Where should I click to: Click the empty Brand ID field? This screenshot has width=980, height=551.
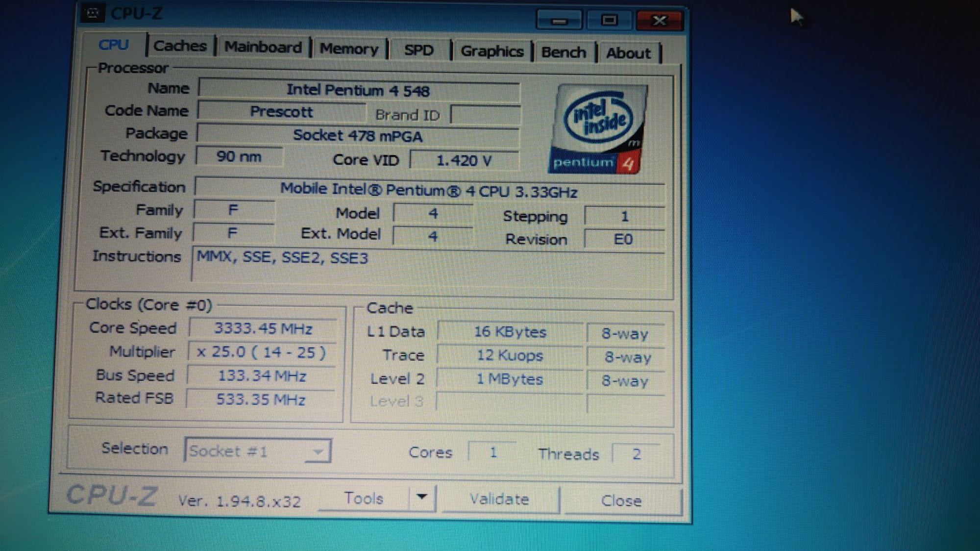[485, 116]
